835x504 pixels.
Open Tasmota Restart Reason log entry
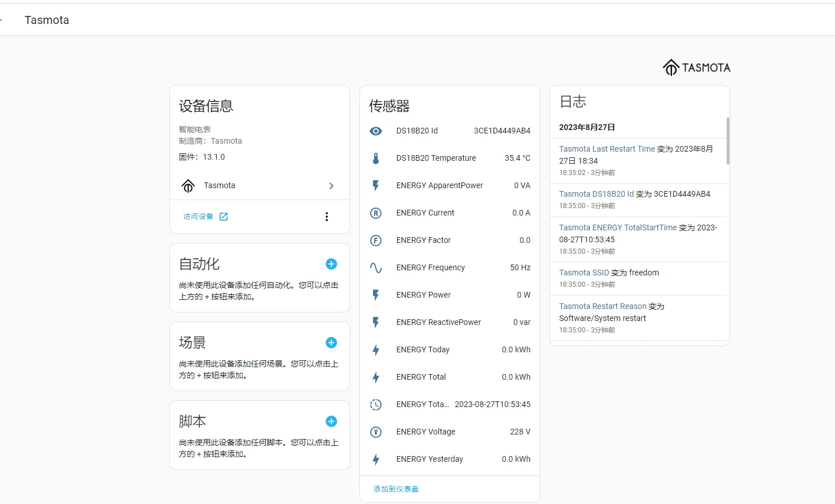pos(603,306)
